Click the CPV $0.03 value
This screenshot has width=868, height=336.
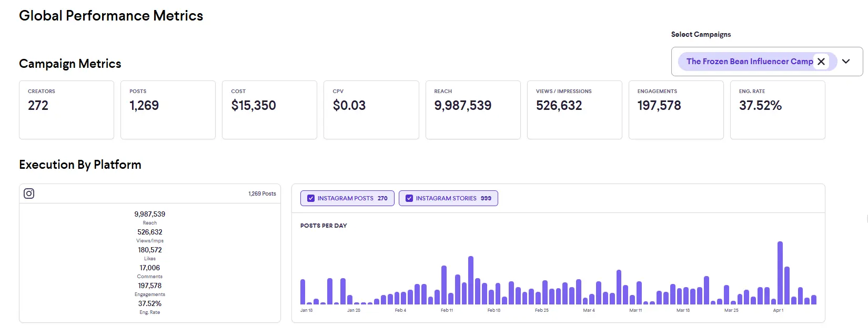349,106
